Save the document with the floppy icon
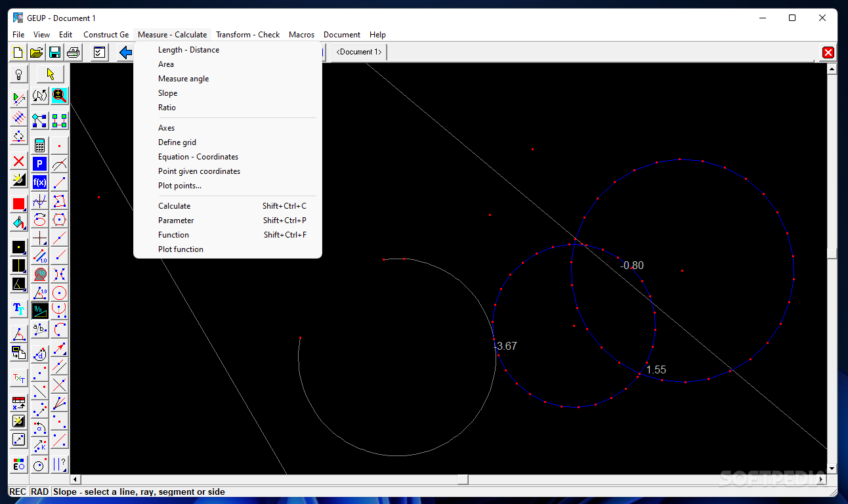Image resolution: width=848 pixels, height=504 pixels. (55, 52)
